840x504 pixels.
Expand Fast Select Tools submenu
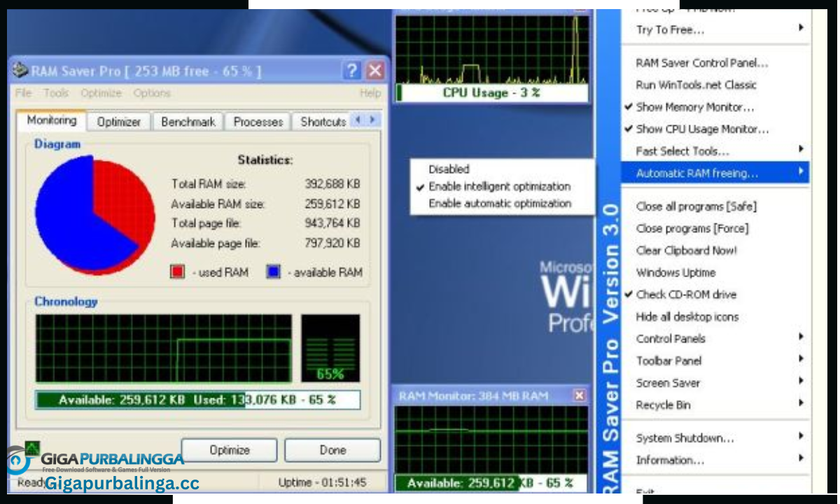(715, 151)
